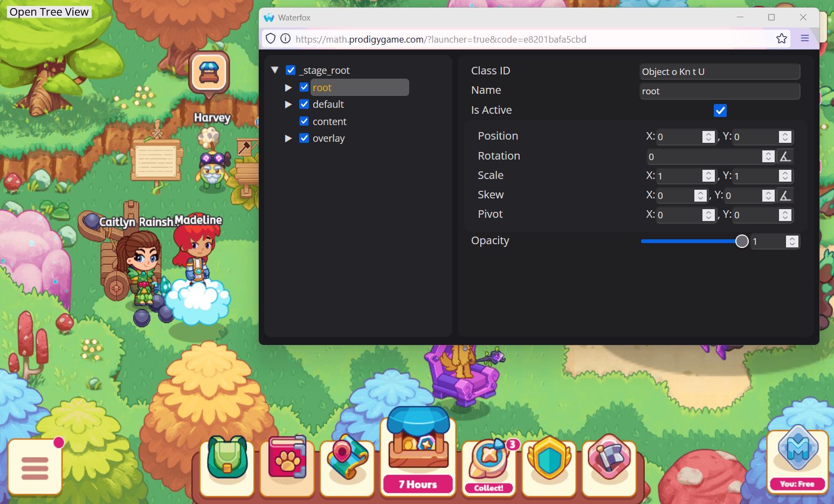The height and width of the screenshot is (504, 834).
Task: Bookmark this page with the star icon
Action: click(782, 39)
